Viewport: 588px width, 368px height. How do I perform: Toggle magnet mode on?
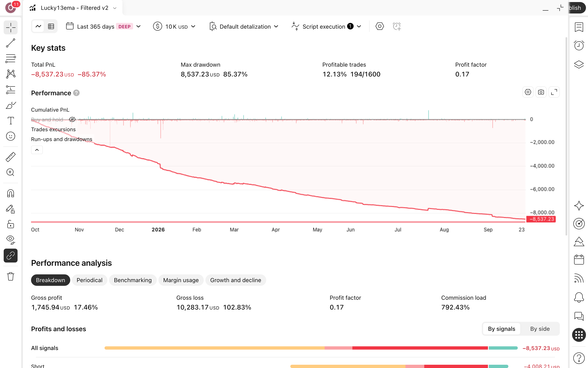[x=11, y=193]
